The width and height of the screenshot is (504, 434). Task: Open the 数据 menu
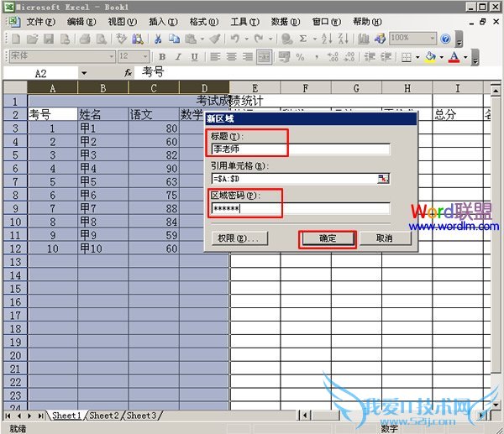click(x=286, y=22)
